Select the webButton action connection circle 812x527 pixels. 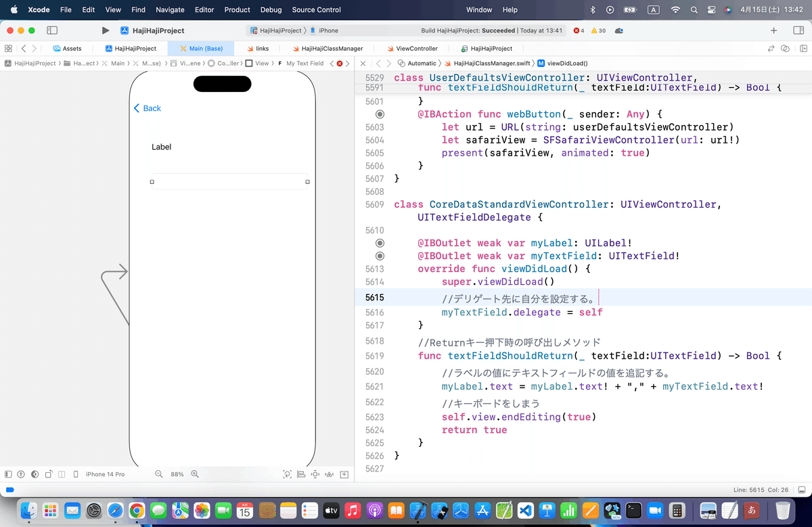point(380,114)
